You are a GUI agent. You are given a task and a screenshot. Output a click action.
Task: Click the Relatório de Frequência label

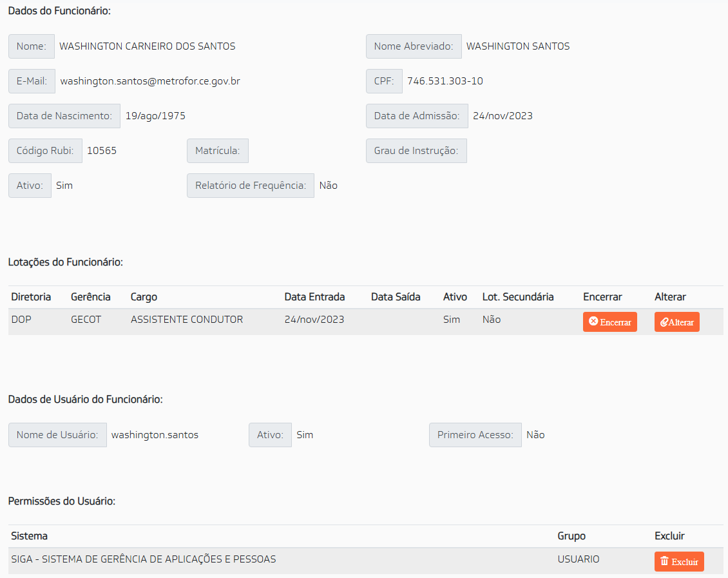pos(250,186)
